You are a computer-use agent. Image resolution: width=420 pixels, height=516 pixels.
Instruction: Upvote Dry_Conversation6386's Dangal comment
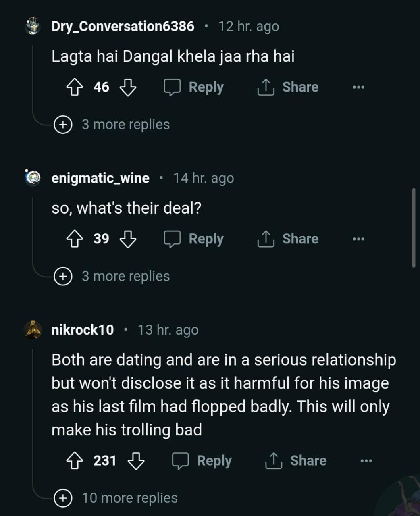tap(75, 87)
